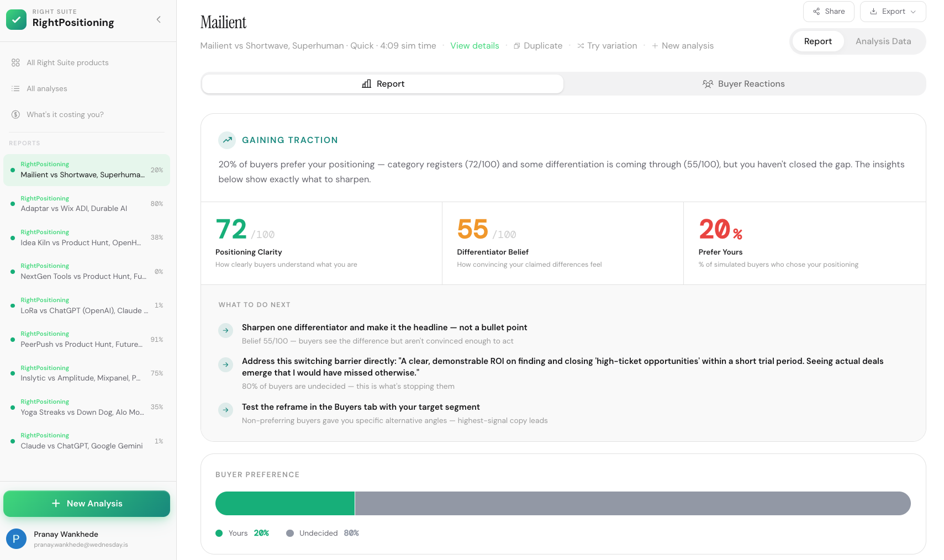Open Adaptar vs Wix ADI report

pos(87,204)
